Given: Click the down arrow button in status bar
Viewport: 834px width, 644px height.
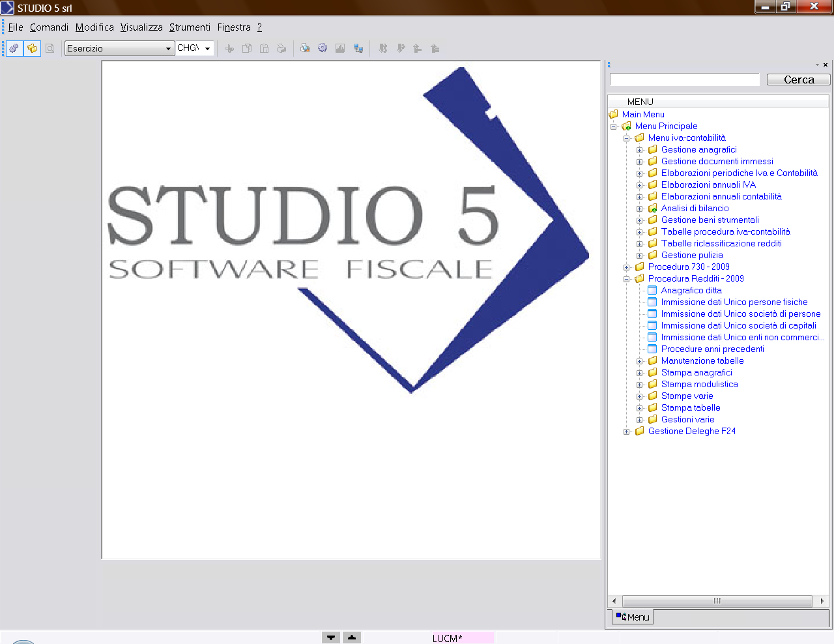Looking at the screenshot, I should pyautogui.click(x=331, y=637).
